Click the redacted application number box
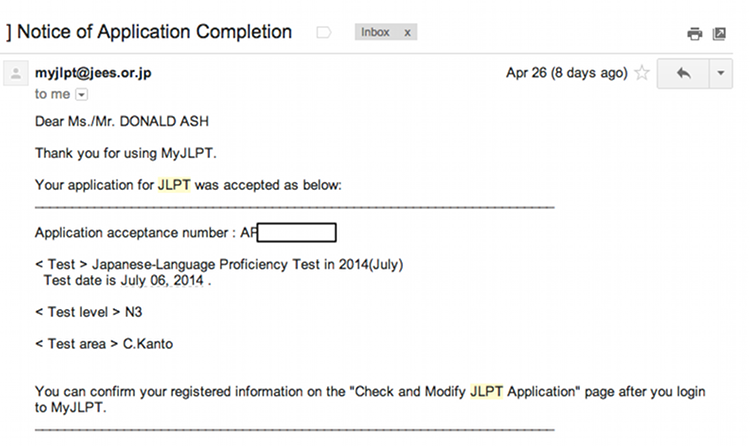The height and width of the screenshot is (446, 750). pos(297,233)
